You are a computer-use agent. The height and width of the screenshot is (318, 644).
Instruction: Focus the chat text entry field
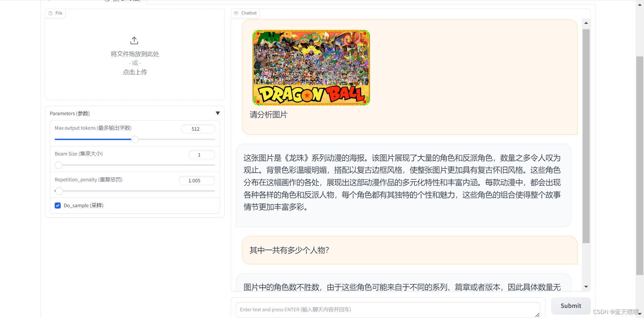pyautogui.click(x=388, y=310)
